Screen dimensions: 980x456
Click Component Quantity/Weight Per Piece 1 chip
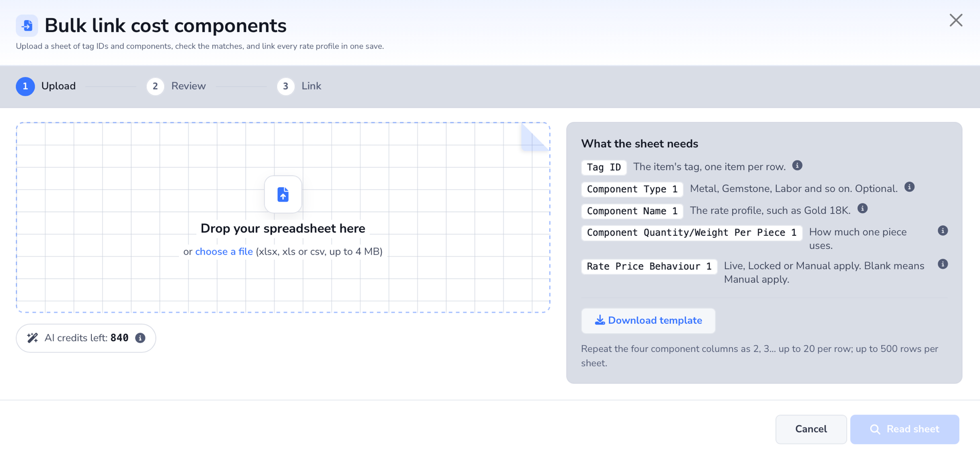click(691, 233)
